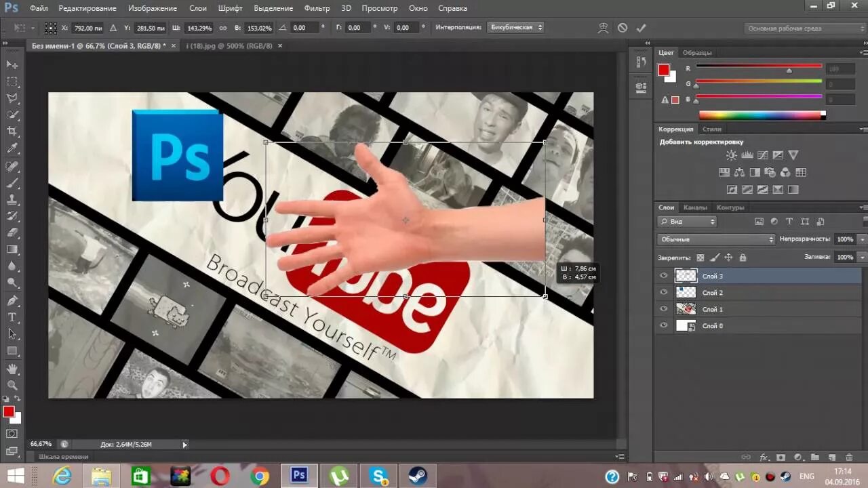Select the Pen tool
868x488 pixels.
(12, 300)
